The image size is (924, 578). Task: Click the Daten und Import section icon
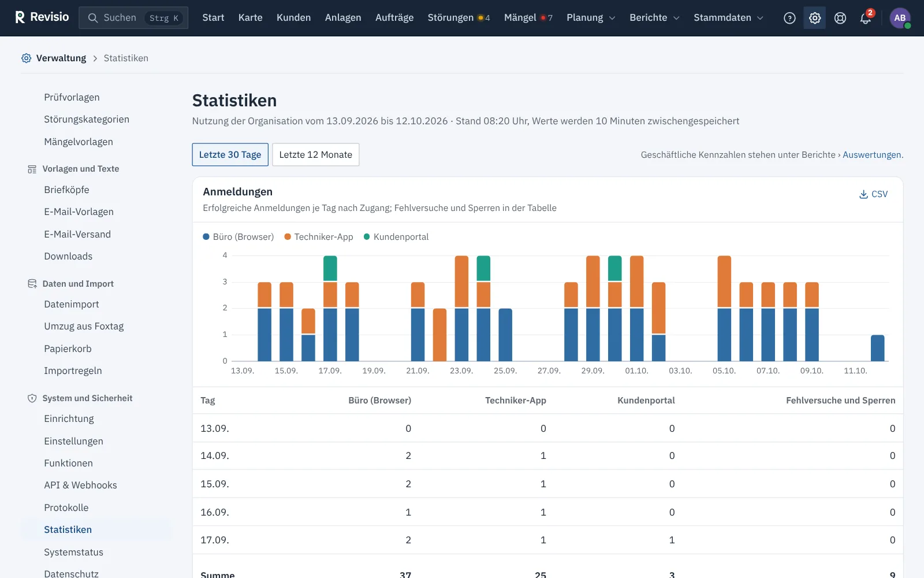coord(32,284)
